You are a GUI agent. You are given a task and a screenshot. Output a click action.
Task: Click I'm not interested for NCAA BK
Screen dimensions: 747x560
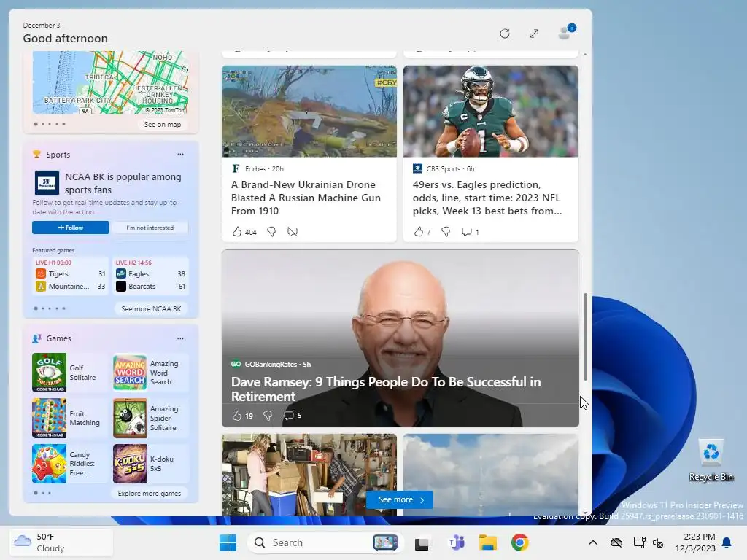[150, 227]
